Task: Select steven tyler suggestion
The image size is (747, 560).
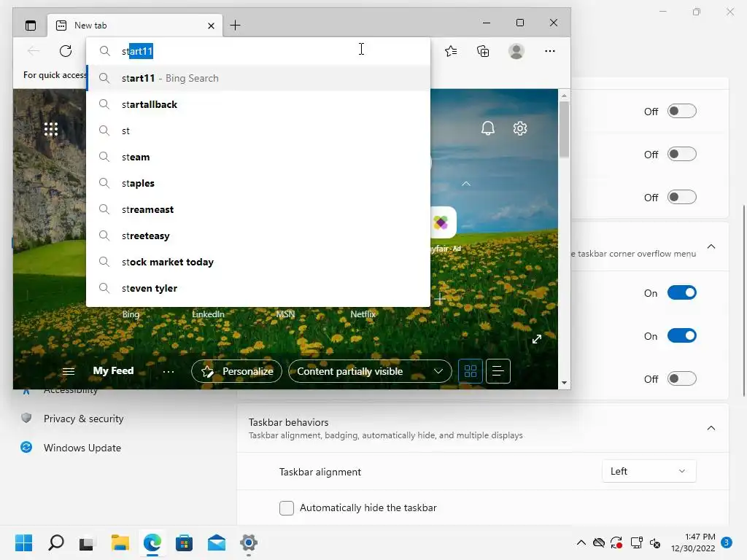Action: (x=258, y=287)
